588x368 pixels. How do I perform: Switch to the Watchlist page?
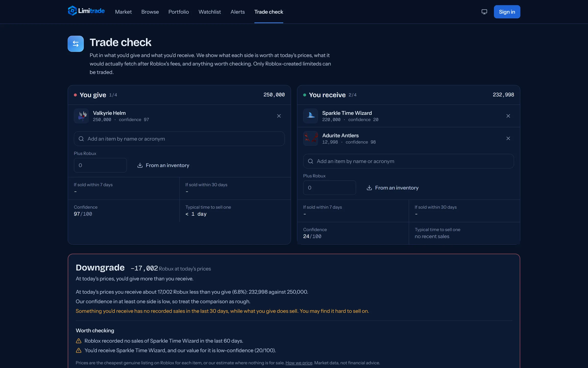(x=210, y=12)
